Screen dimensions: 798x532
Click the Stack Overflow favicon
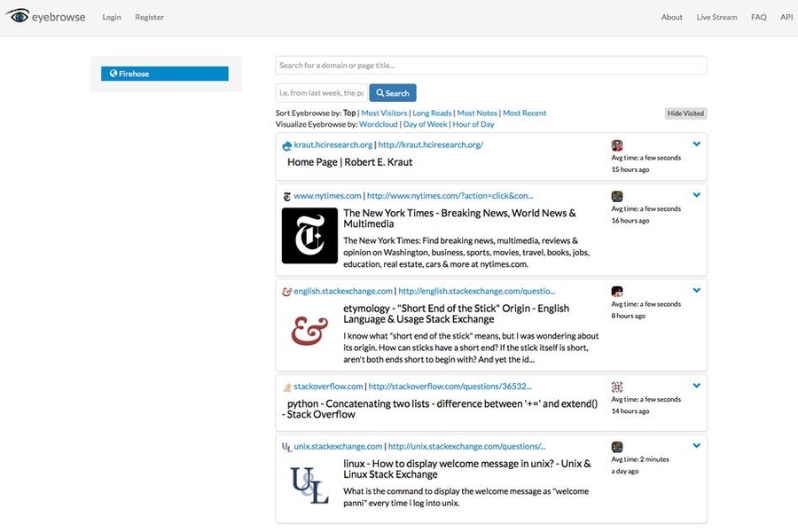288,385
